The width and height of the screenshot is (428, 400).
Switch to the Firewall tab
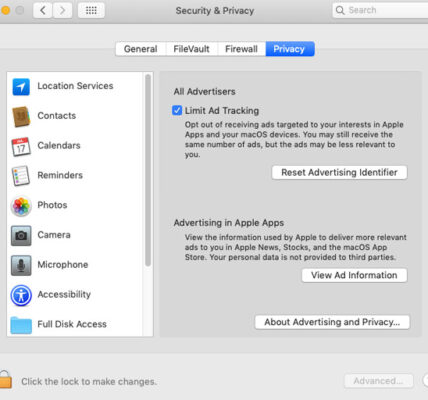[241, 49]
